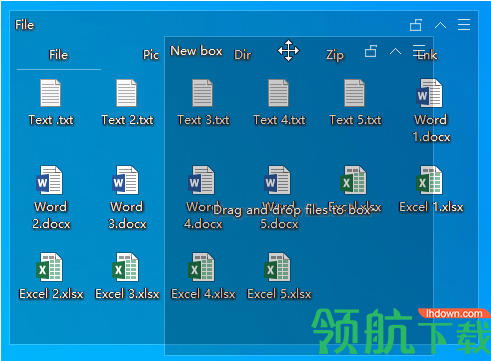Switch to the Dir tab
The image size is (491, 361).
(x=243, y=55)
